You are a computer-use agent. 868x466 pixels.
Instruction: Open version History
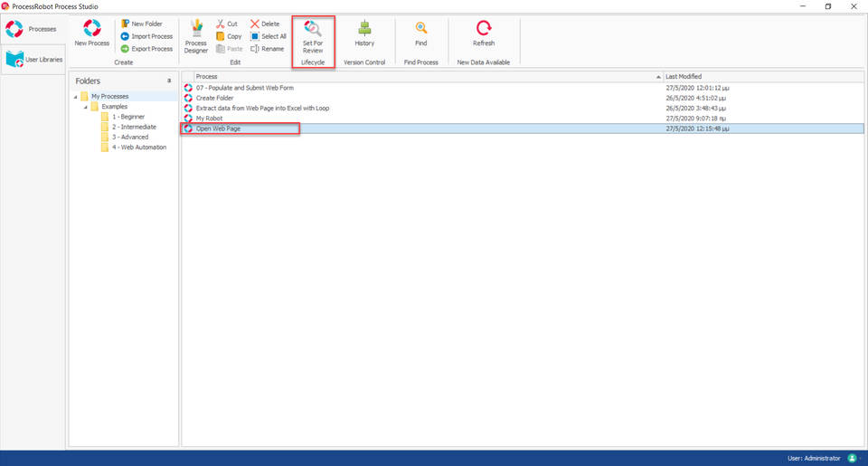coord(364,33)
